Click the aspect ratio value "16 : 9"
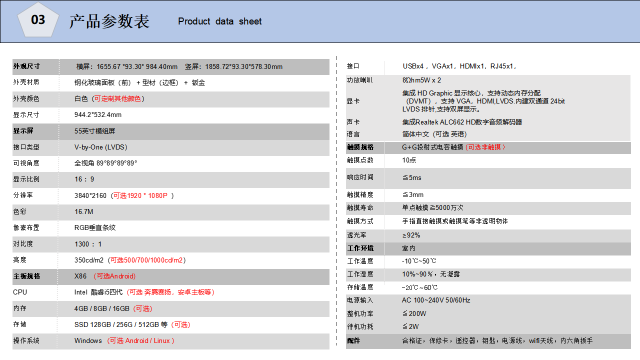 [84, 179]
